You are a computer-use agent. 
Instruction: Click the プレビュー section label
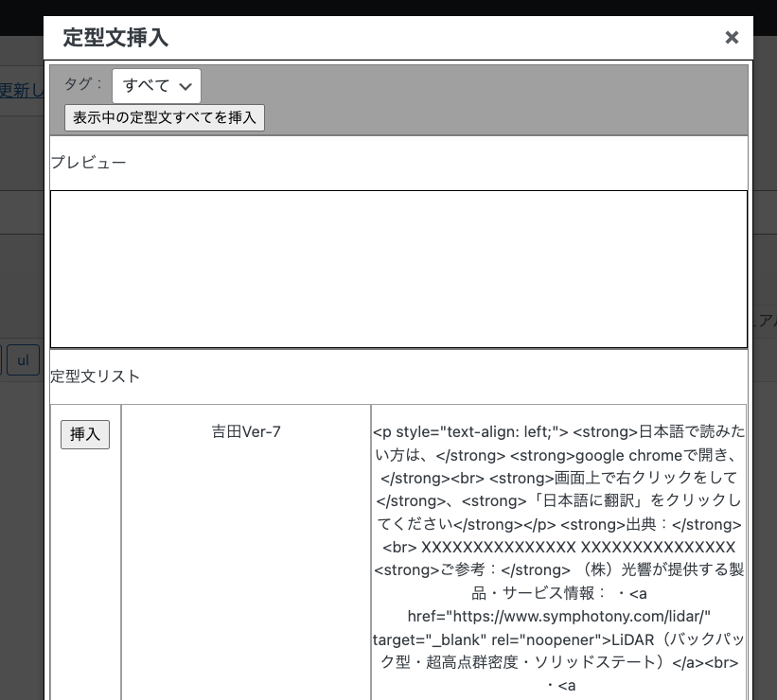coord(88,163)
